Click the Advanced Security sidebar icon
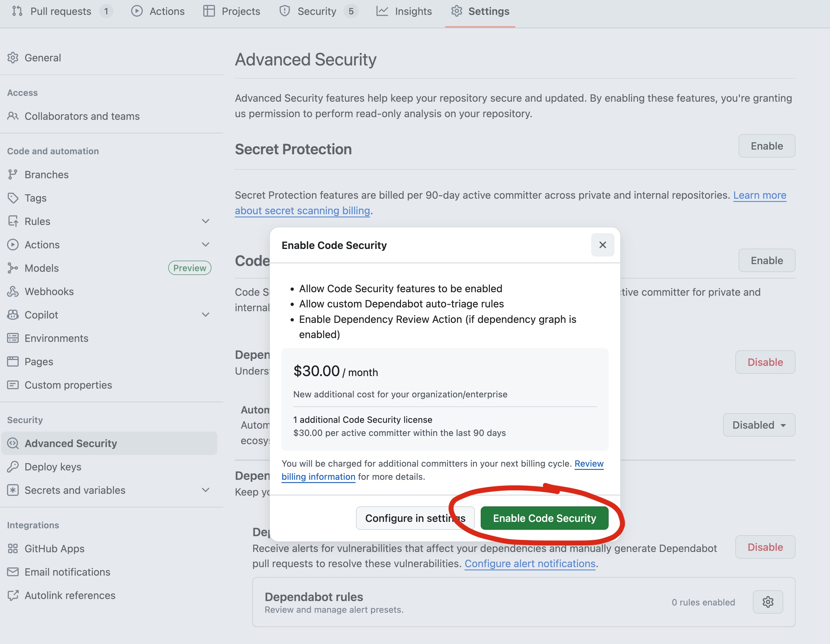The image size is (830, 644). 13,443
